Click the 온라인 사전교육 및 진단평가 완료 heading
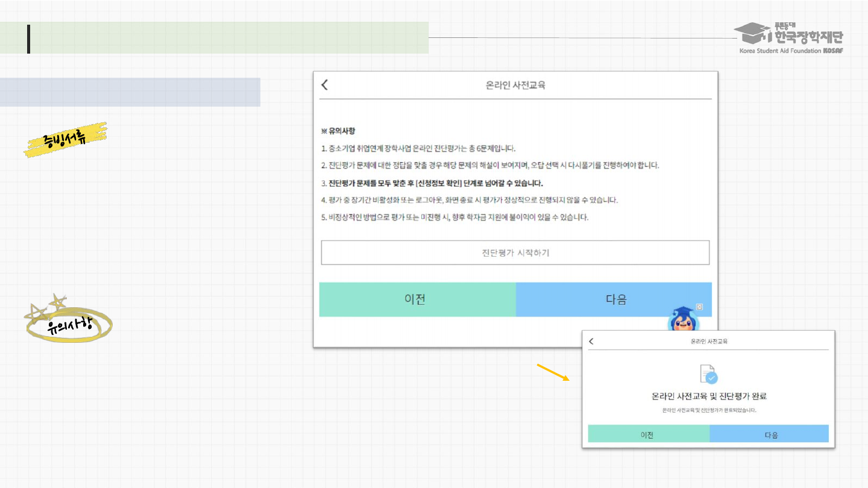The width and height of the screenshot is (868, 488). tap(708, 396)
